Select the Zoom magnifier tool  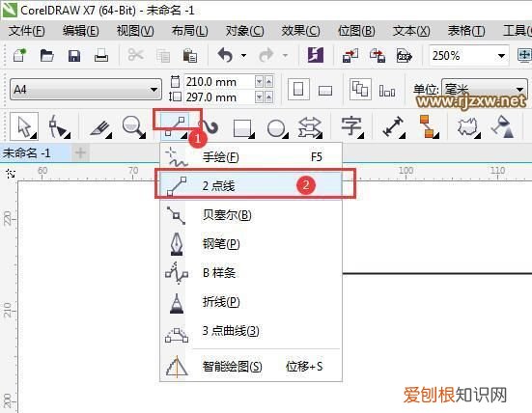[x=134, y=126]
